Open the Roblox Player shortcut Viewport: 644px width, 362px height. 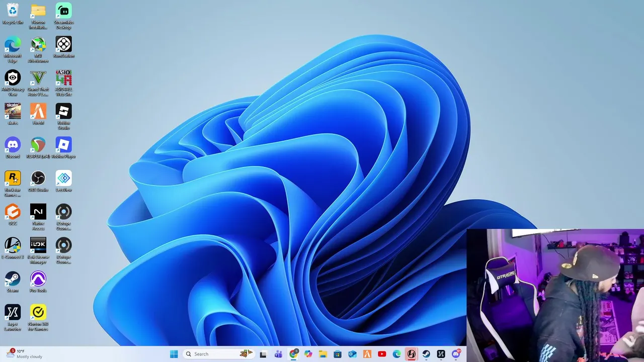pos(63,148)
